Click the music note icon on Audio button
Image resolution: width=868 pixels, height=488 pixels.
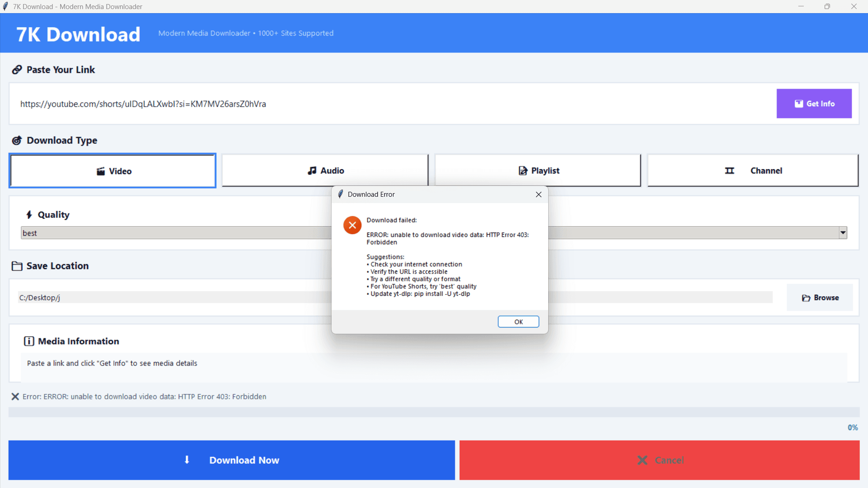point(312,171)
